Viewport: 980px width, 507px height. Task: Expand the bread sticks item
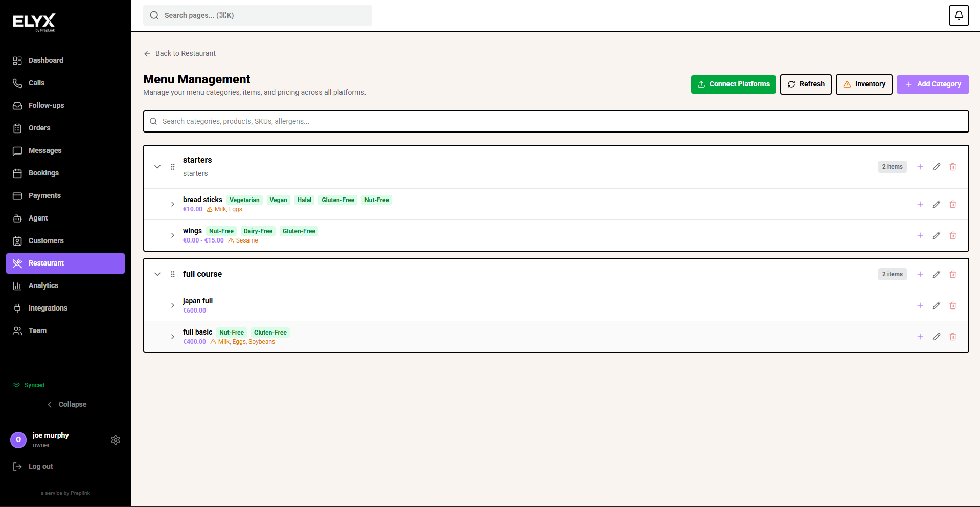[173, 204]
